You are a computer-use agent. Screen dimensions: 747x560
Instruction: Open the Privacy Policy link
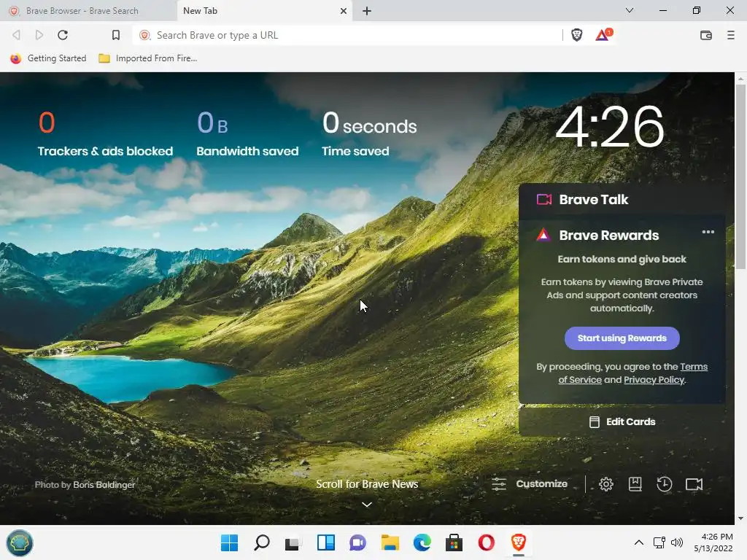click(x=654, y=379)
